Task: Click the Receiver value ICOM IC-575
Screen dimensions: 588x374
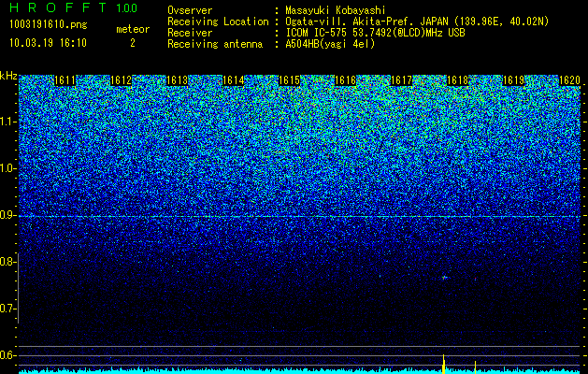Action: [x=375, y=33]
